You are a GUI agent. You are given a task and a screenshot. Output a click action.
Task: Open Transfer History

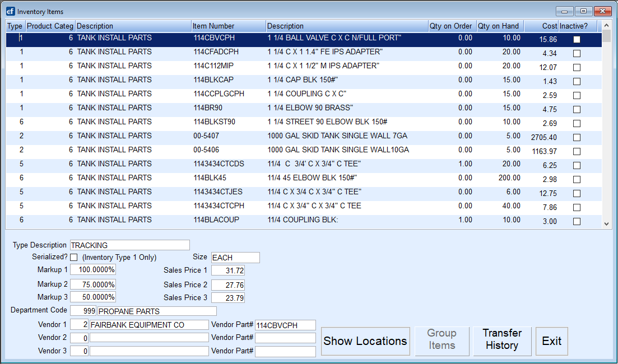pyautogui.click(x=502, y=341)
